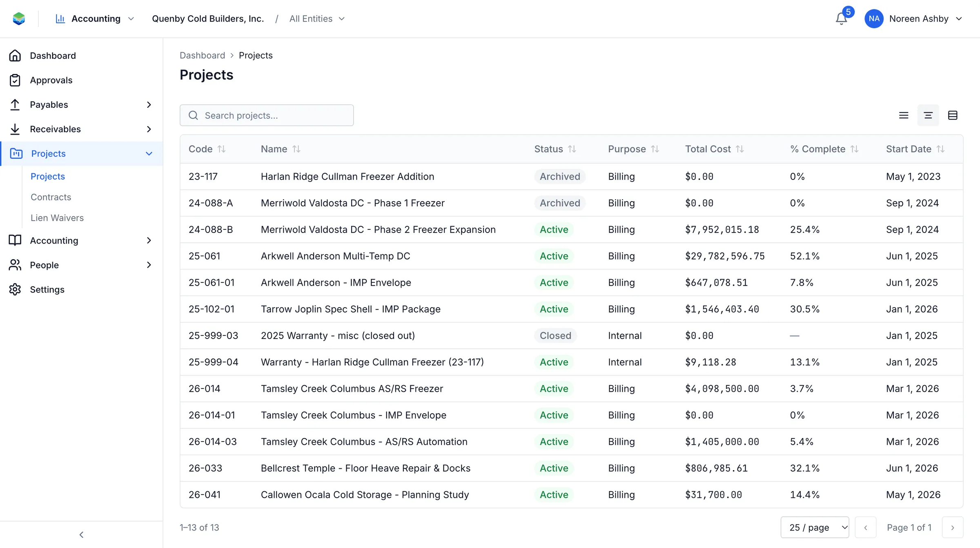The width and height of the screenshot is (980, 548).
Task: Click the Dashboard home icon
Action: (x=15, y=55)
